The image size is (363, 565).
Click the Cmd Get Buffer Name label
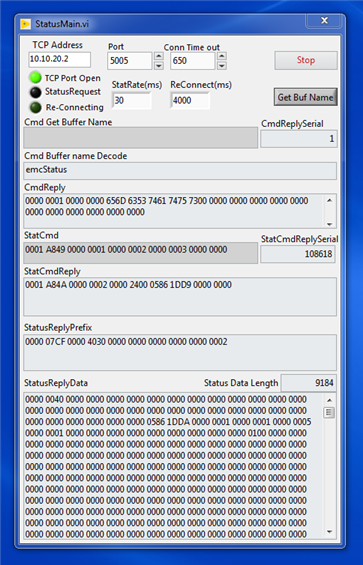68,122
